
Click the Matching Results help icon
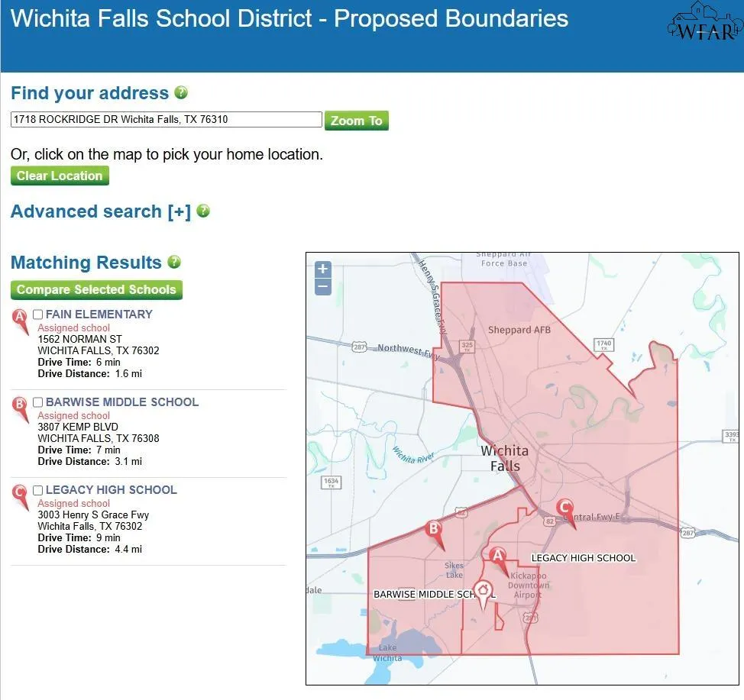click(x=174, y=262)
